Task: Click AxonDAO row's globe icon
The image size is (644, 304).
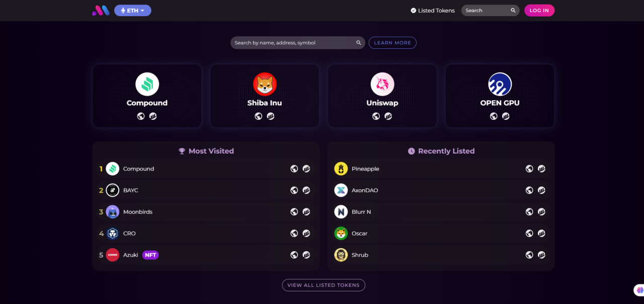Action: [529, 190]
